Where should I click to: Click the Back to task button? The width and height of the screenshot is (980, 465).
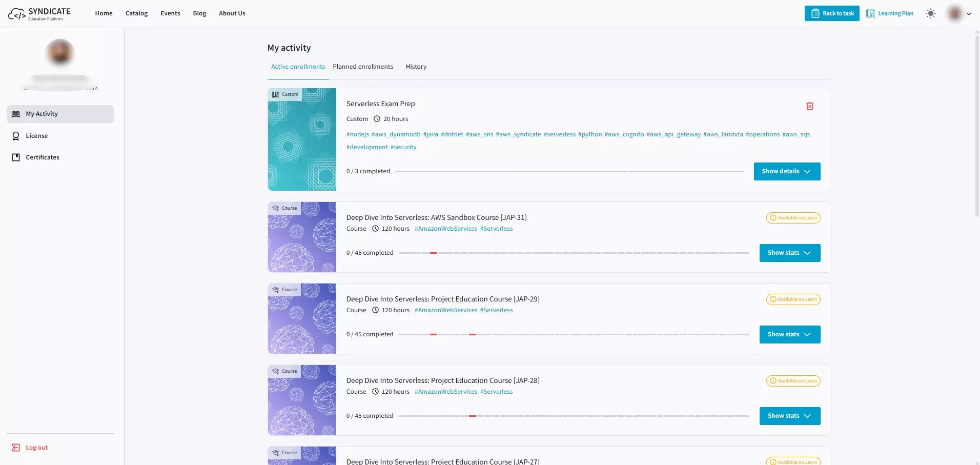click(832, 13)
